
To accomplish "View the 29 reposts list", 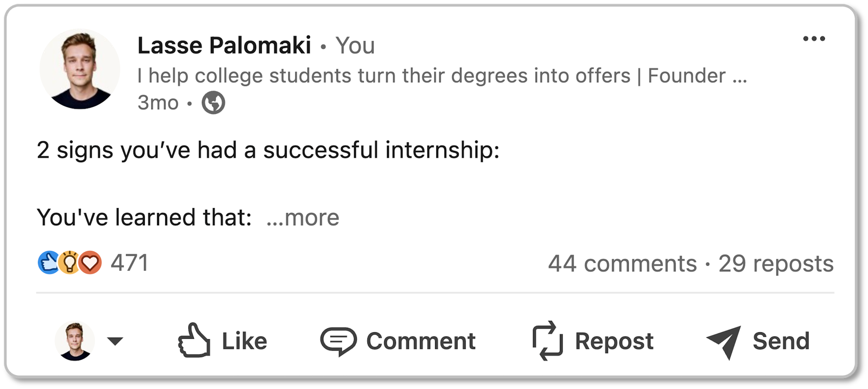I will (776, 264).
